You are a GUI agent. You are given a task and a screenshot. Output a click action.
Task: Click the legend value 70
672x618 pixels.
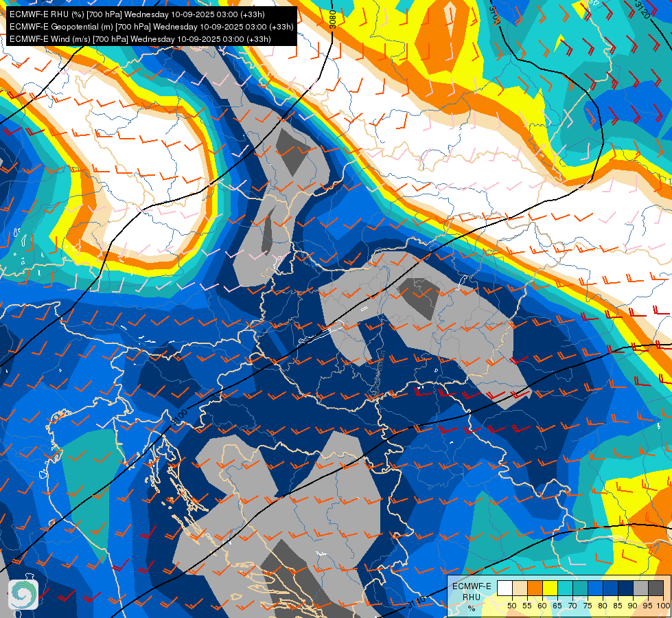coord(572,606)
